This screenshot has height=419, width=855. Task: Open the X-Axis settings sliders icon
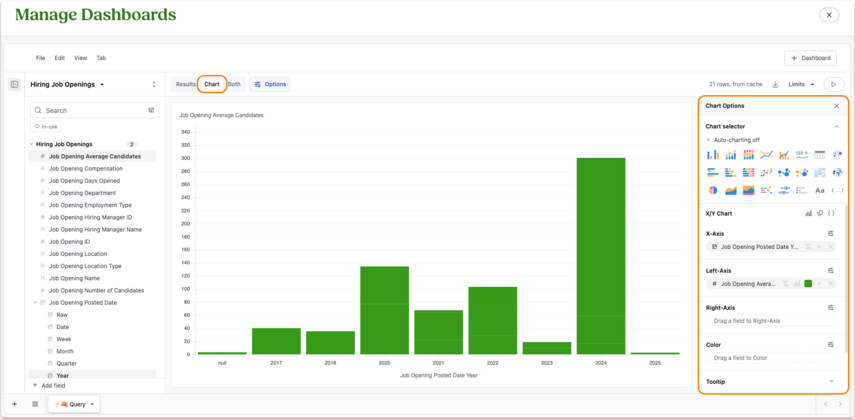(x=830, y=234)
